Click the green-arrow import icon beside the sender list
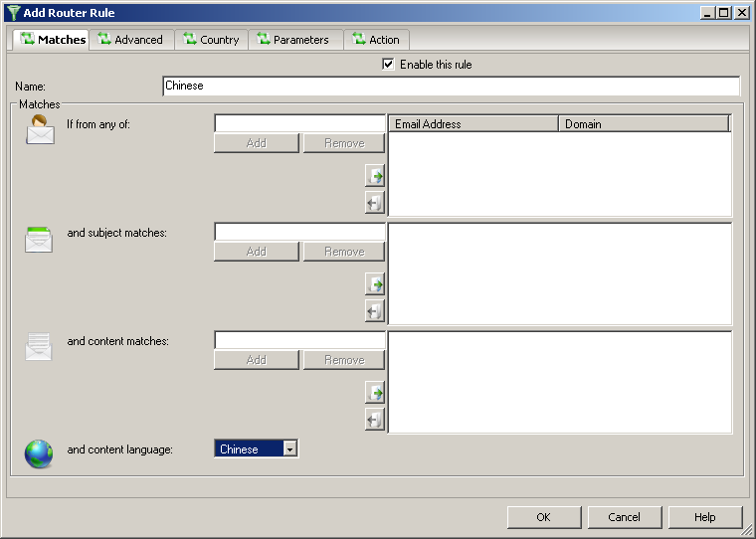The image size is (756, 539). (x=375, y=176)
